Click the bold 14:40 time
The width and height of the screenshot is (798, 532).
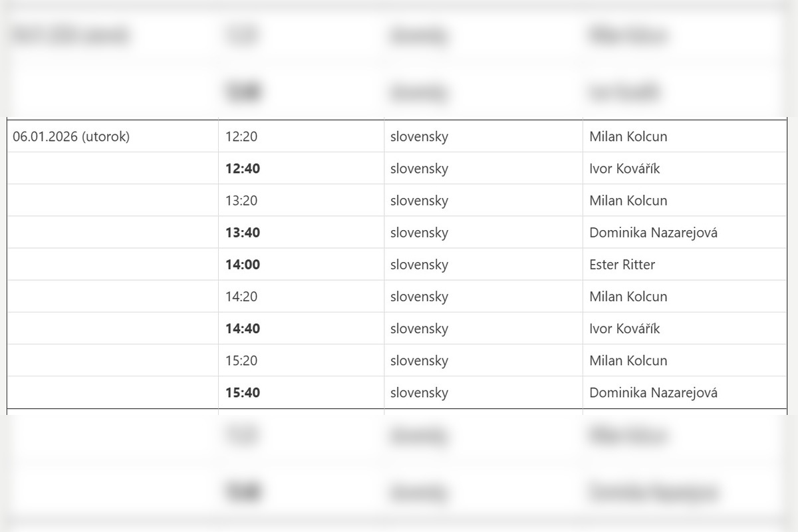243,329
